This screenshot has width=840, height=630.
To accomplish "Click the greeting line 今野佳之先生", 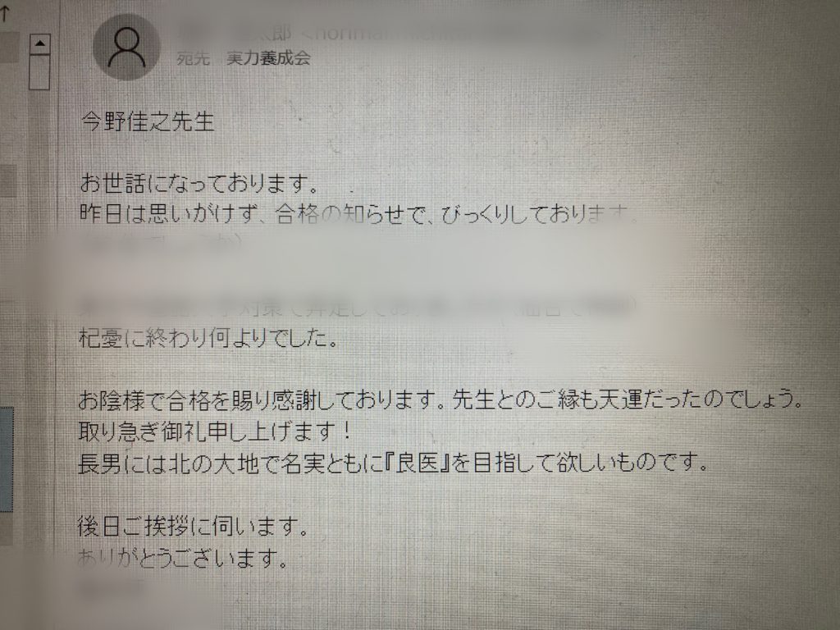I will tap(148, 121).
